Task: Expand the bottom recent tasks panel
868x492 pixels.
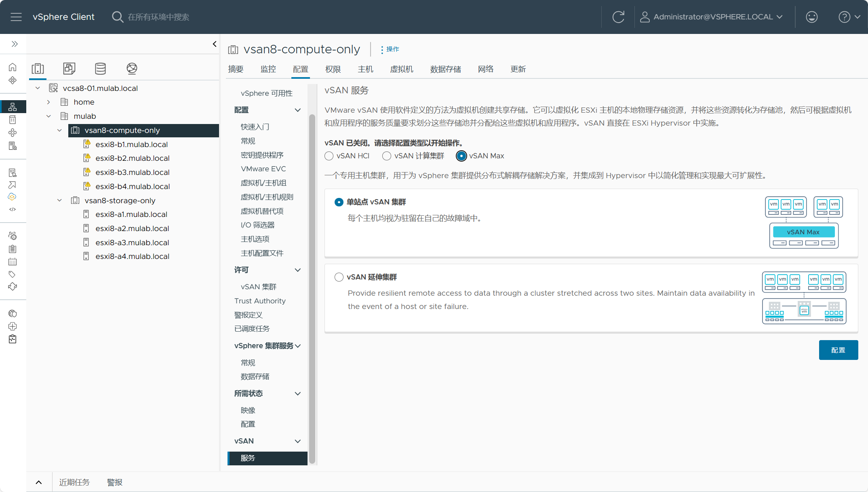Action: [x=39, y=482]
